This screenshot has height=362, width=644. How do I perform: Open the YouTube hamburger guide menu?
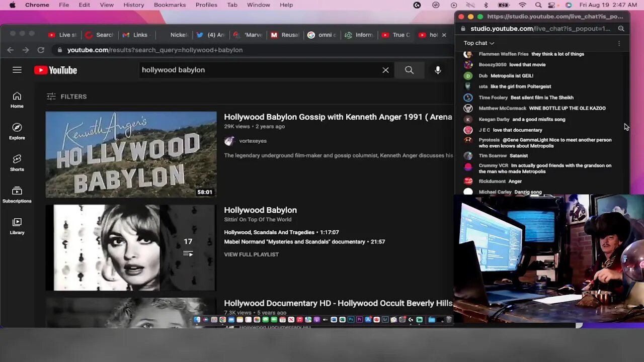tap(17, 70)
